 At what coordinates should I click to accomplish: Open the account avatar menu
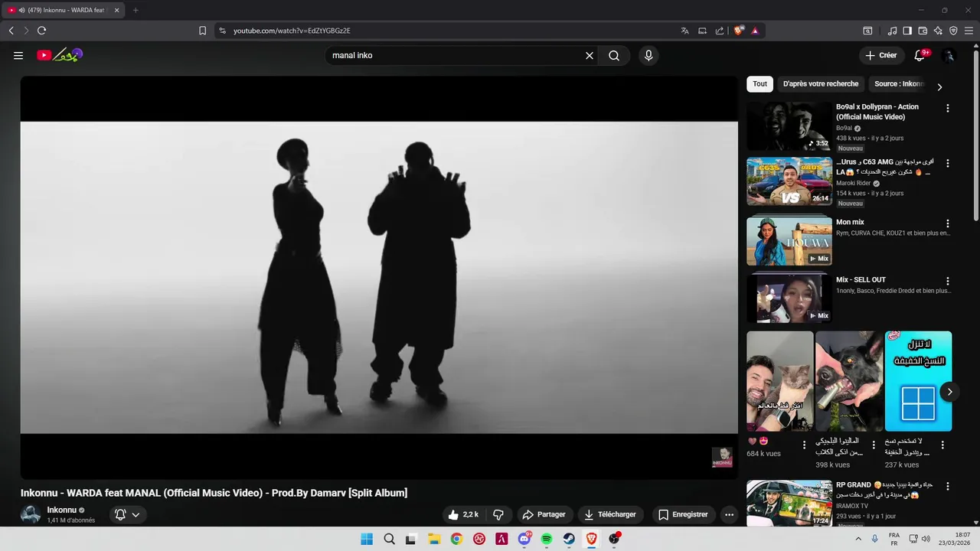coord(949,55)
